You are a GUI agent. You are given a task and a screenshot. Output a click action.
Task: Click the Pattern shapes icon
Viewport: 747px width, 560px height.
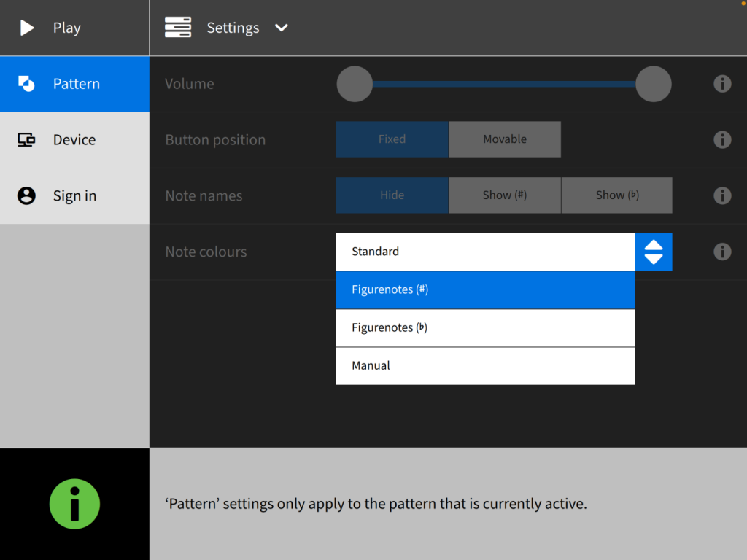(x=26, y=83)
